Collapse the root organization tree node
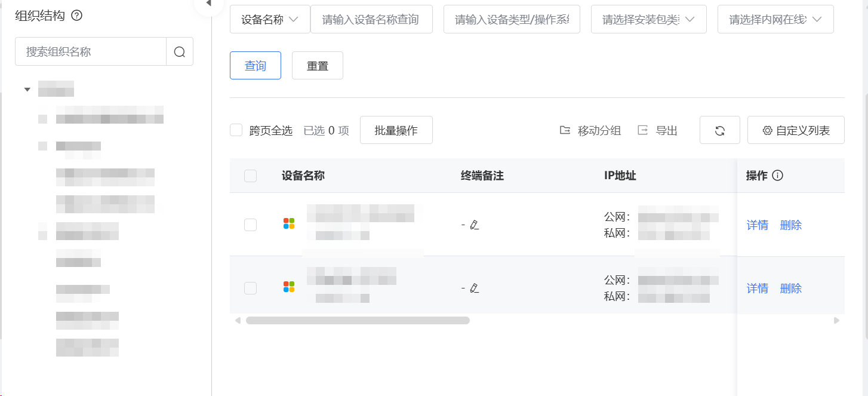 coord(27,90)
